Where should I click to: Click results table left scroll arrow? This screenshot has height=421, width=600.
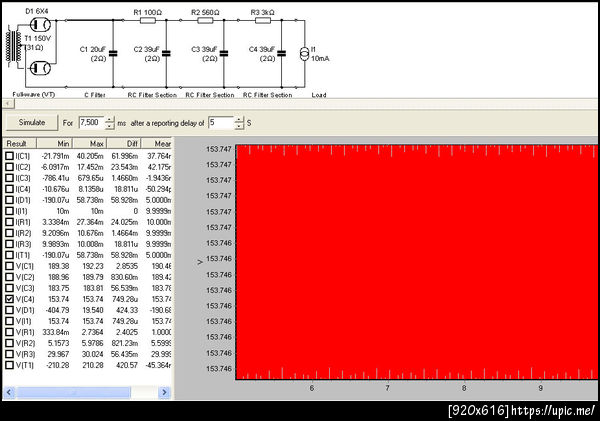tap(9, 392)
